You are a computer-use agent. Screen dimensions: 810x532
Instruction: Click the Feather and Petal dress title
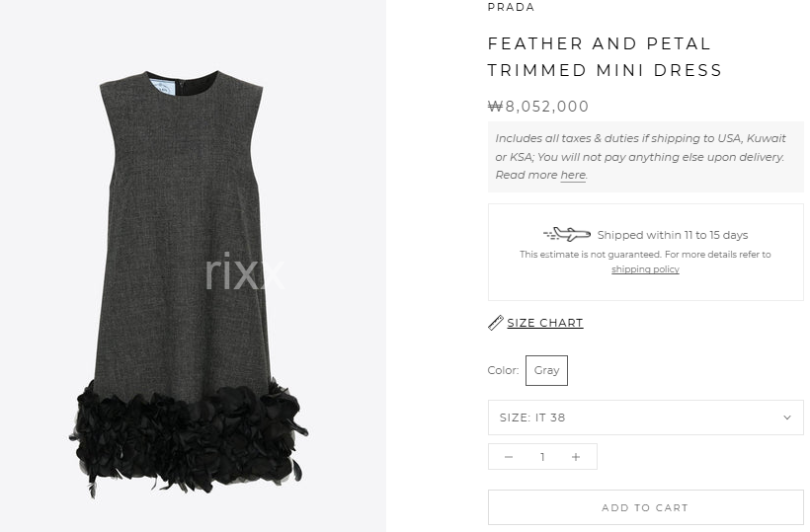pyautogui.click(x=605, y=57)
